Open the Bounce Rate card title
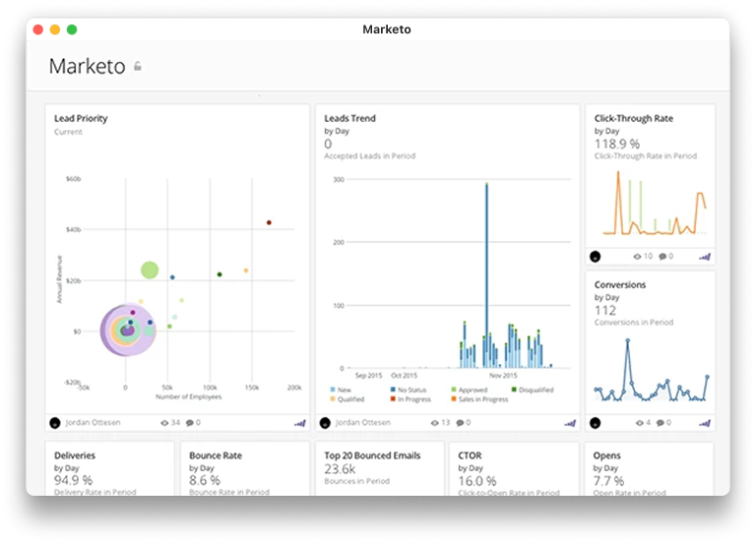Screen dimensions: 756x543 216,455
